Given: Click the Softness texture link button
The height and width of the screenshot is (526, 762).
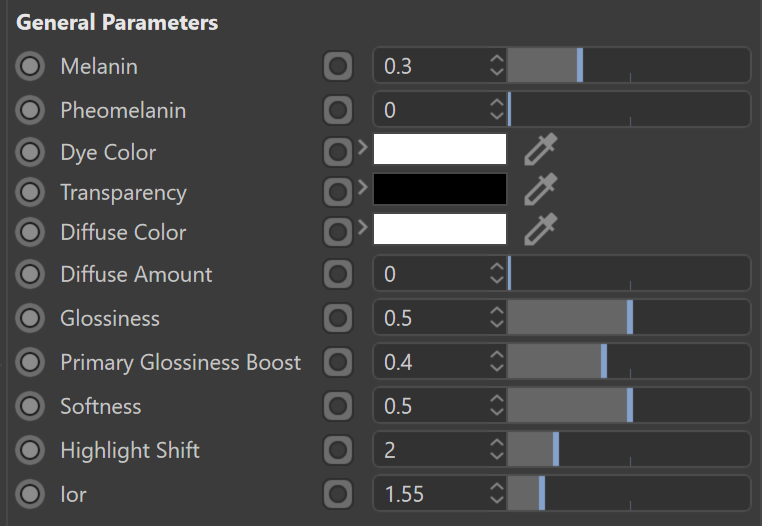Looking at the screenshot, I should click(x=338, y=406).
